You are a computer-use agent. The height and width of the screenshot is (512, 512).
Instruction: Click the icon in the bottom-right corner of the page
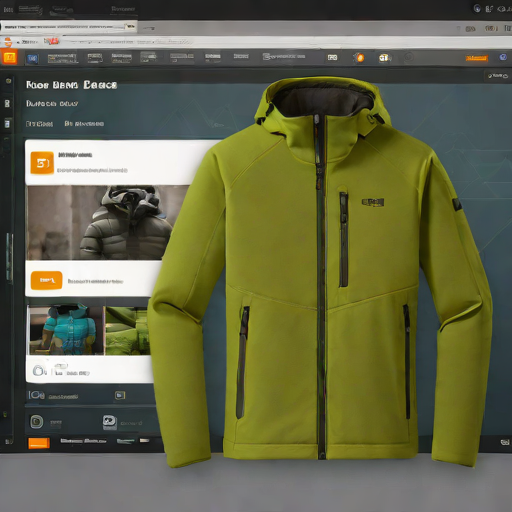click(505, 442)
